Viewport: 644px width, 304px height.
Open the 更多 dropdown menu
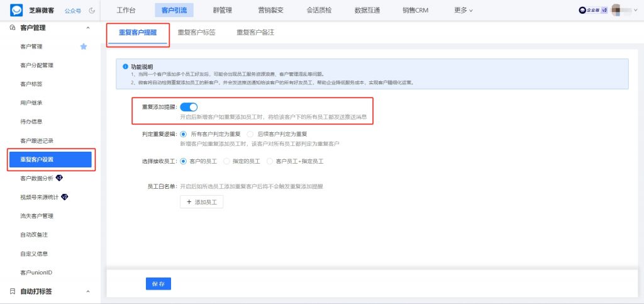point(464,10)
